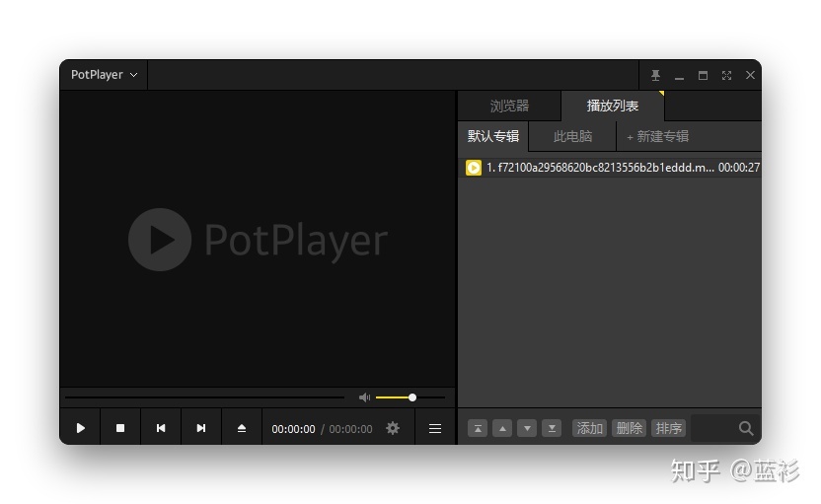The width and height of the screenshot is (821, 504).
Task: Adjust the yellow volume slider
Action: point(411,397)
